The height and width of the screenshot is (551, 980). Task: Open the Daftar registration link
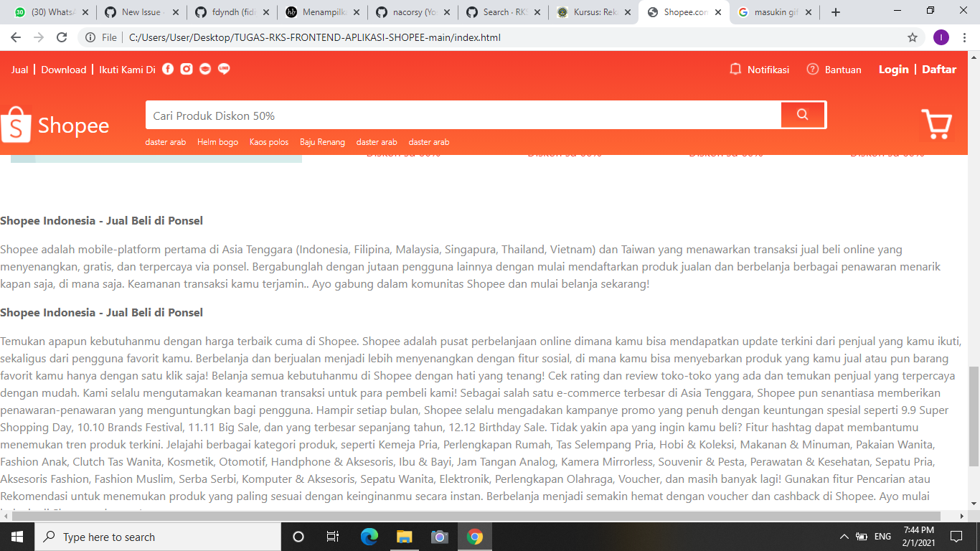(x=939, y=69)
